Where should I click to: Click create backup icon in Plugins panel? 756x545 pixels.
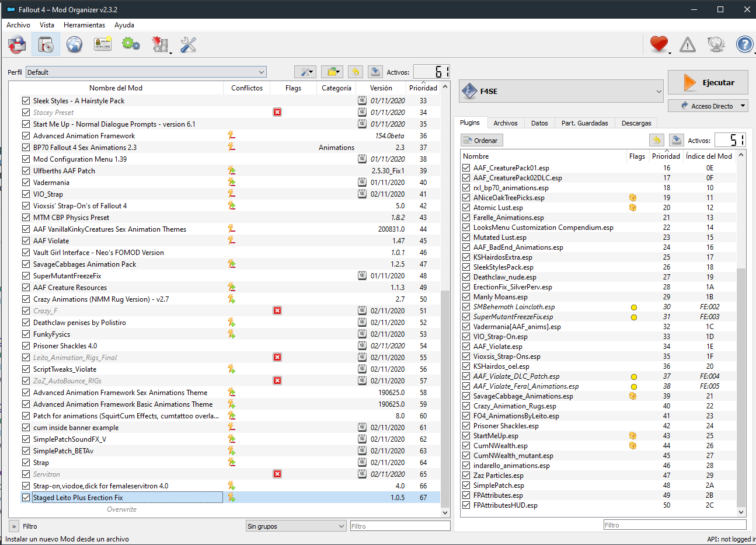(x=677, y=140)
